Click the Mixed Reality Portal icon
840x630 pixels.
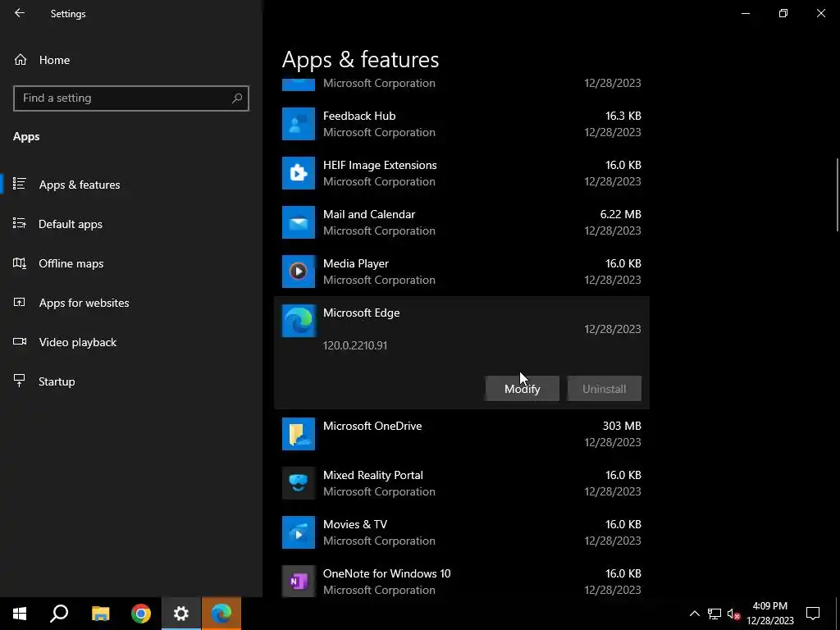[299, 483]
